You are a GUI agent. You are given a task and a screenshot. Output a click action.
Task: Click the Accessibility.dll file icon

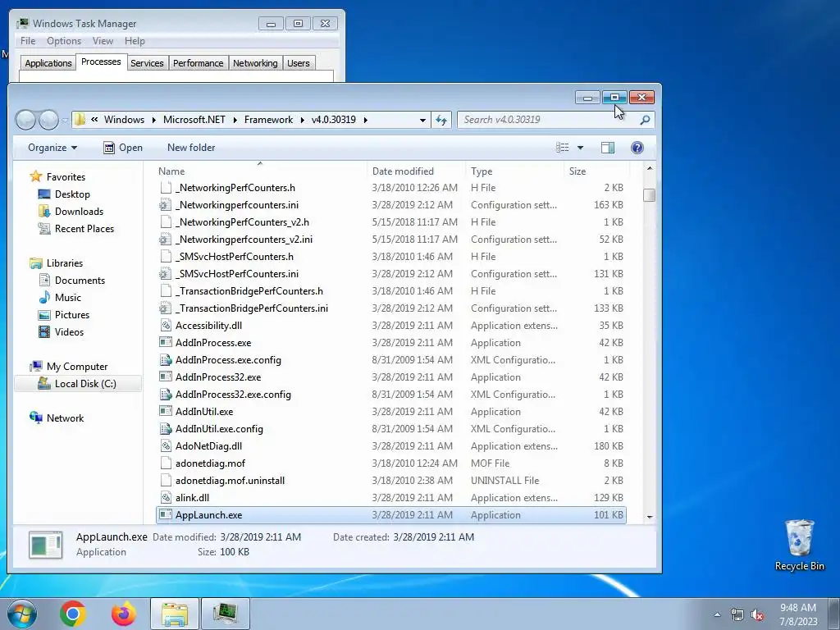[x=166, y=325]
